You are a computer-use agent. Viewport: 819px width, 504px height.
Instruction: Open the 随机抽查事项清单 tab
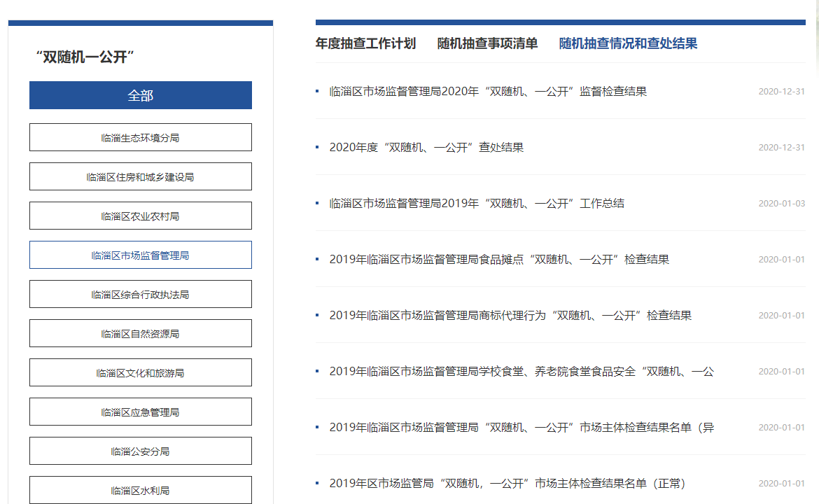(x=487, y=43)
